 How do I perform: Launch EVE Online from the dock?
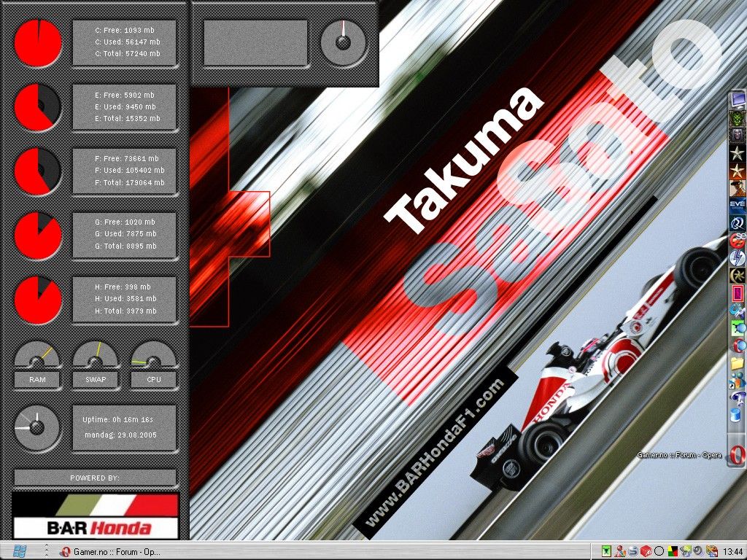738,206
